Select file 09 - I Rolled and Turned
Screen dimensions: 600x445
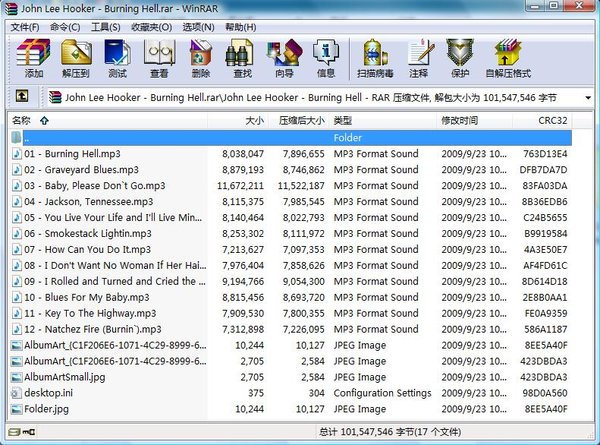115,281
